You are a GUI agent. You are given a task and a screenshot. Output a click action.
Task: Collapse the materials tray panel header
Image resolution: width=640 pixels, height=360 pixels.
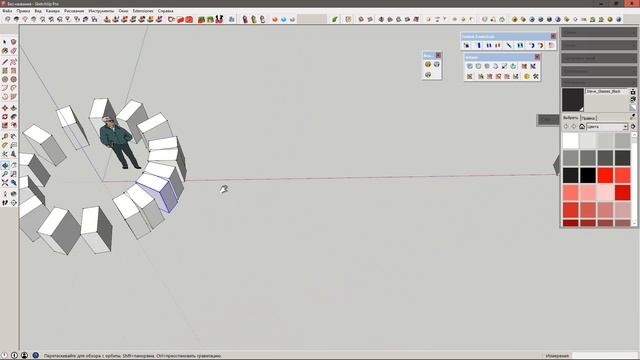tap(598, 82)
